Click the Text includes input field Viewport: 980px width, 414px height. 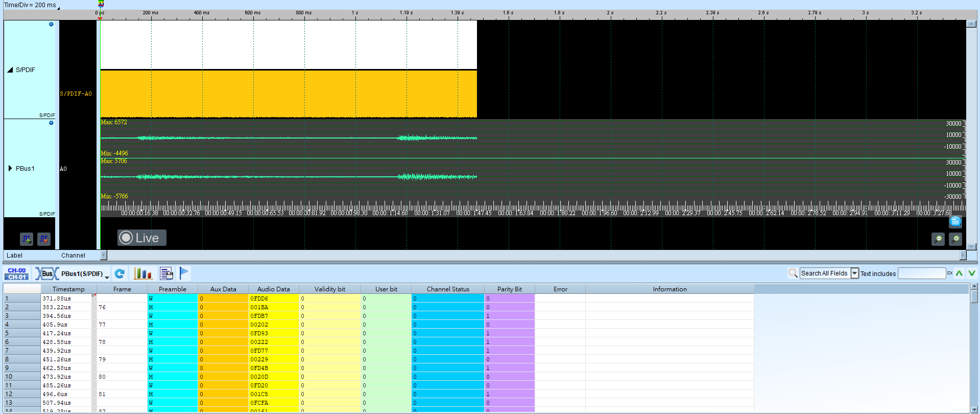(x=922, y=273)
